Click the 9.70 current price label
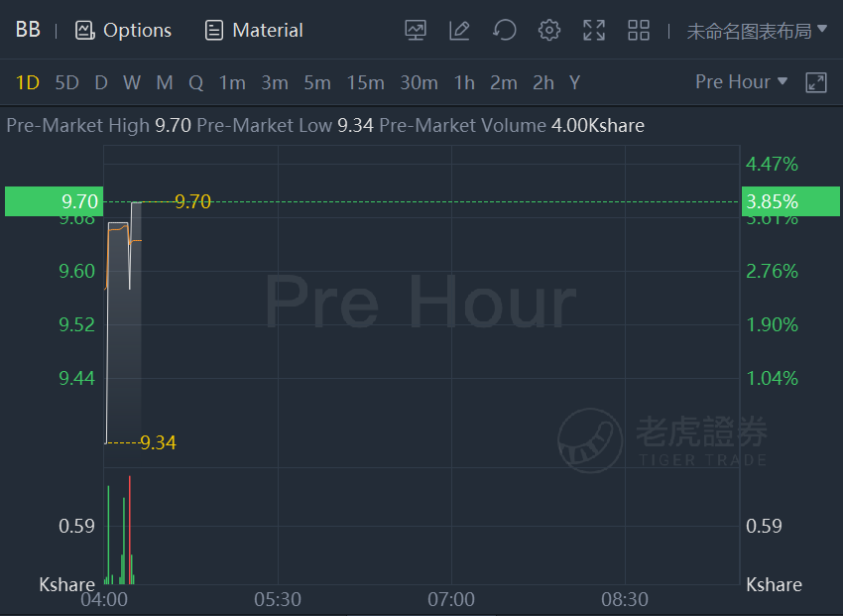The height and width of the screenshot is (616, 843). 54,201
